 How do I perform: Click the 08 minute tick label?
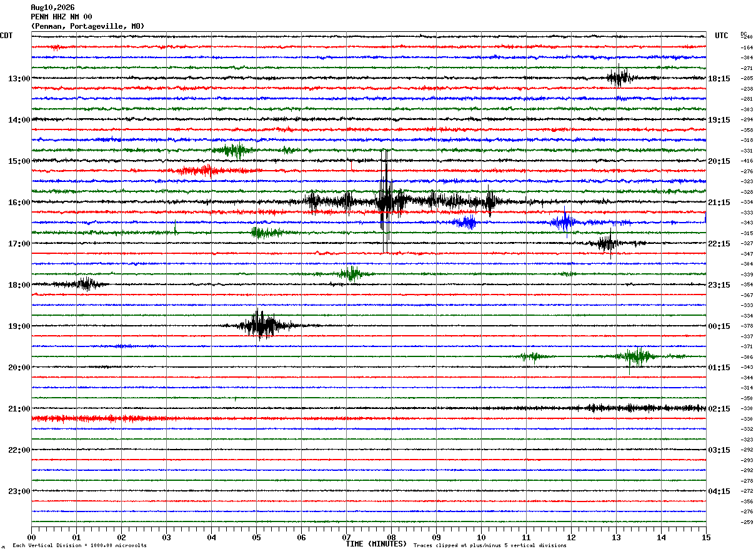pyautogui.click(x=391, y=537)
